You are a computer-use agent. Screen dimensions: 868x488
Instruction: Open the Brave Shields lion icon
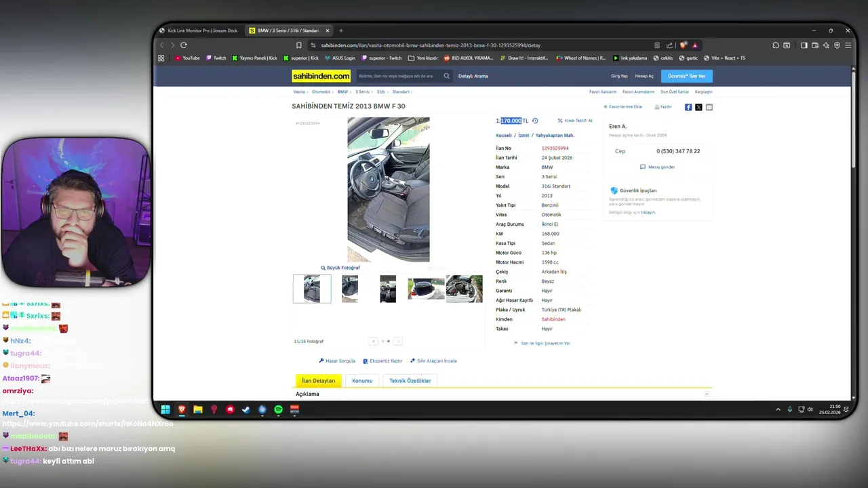[x=683, y=45]
